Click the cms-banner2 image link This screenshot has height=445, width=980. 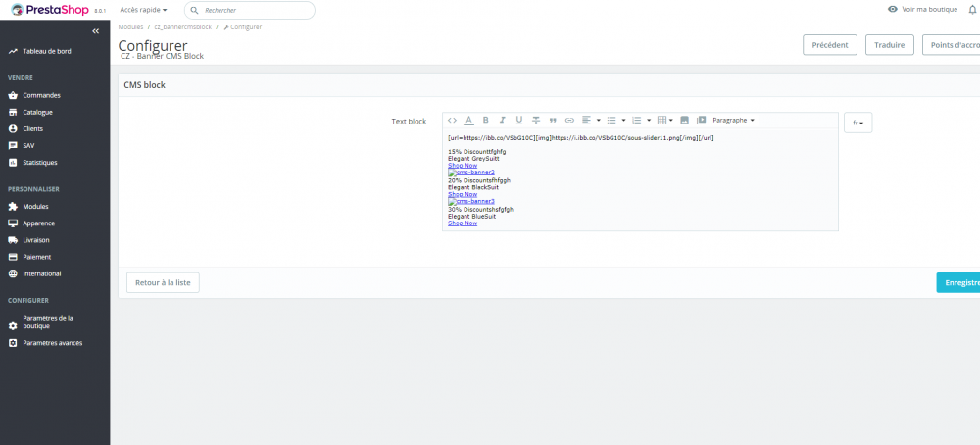(x=471, y=173)
